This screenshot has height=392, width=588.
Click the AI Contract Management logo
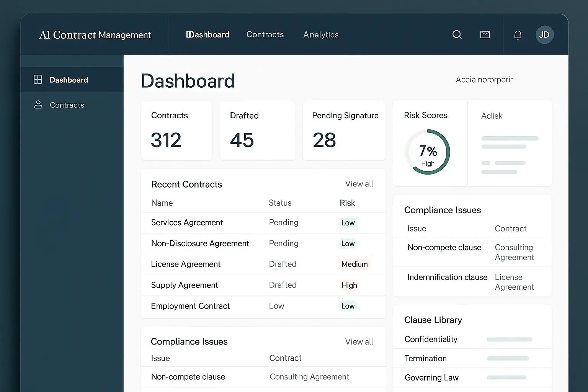click(x=95, y=35)
